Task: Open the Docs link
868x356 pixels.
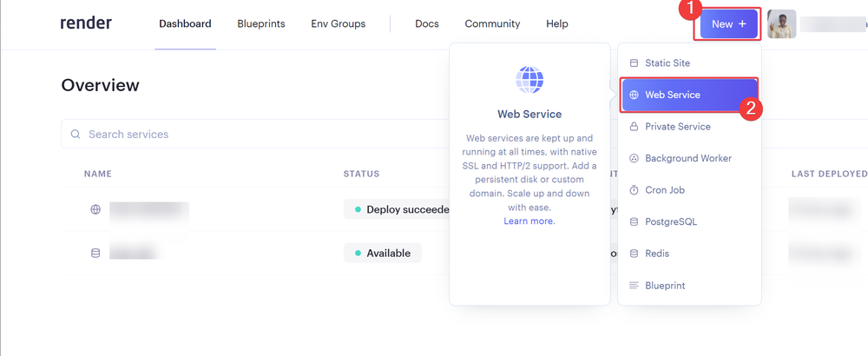Action: click(427, 23)
